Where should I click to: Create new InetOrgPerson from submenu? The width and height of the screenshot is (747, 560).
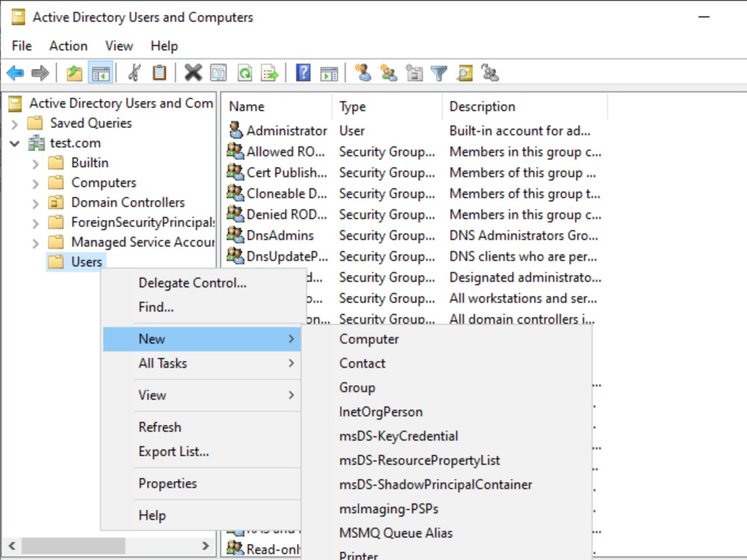coord(447,412)
